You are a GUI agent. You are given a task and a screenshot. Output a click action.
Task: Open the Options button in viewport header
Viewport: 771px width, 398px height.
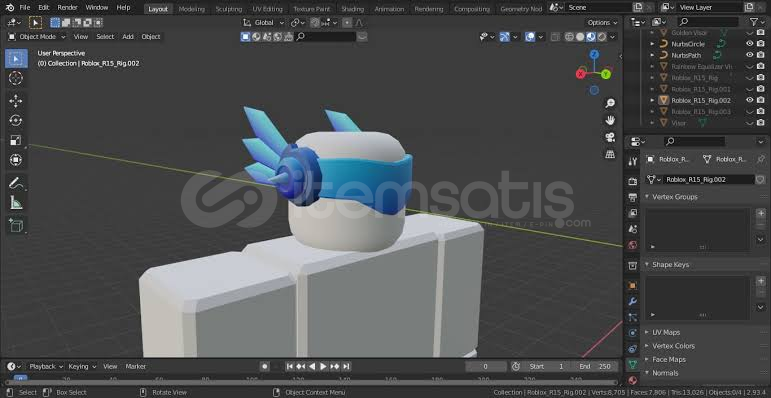[x=602, y=23]
